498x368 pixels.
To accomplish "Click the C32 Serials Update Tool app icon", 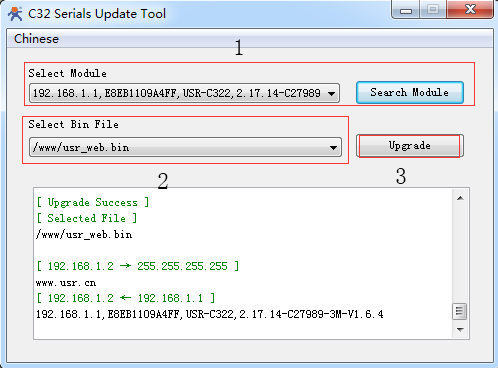I will click(x=15, y=14).
